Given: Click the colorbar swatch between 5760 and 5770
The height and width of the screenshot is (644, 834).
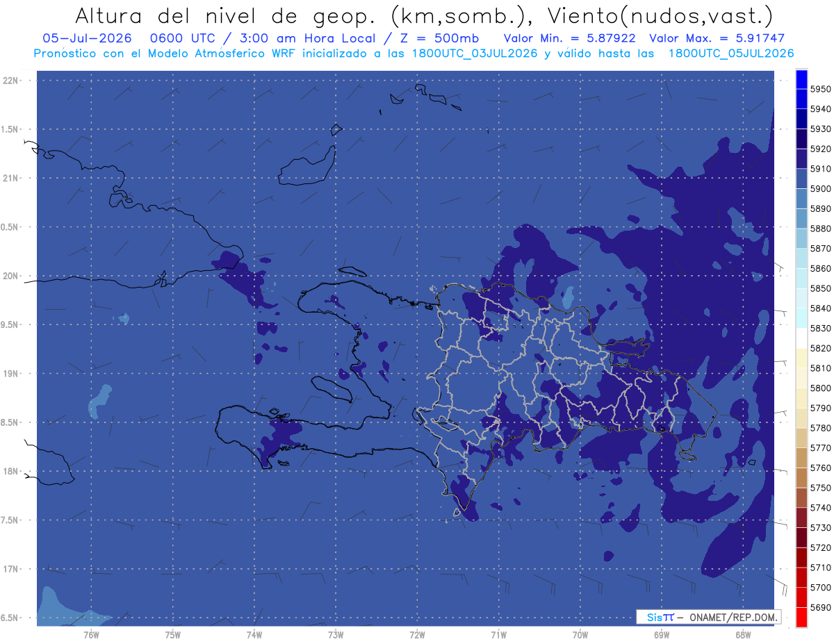Looking at the screenshot, I should tap(801, 458).
